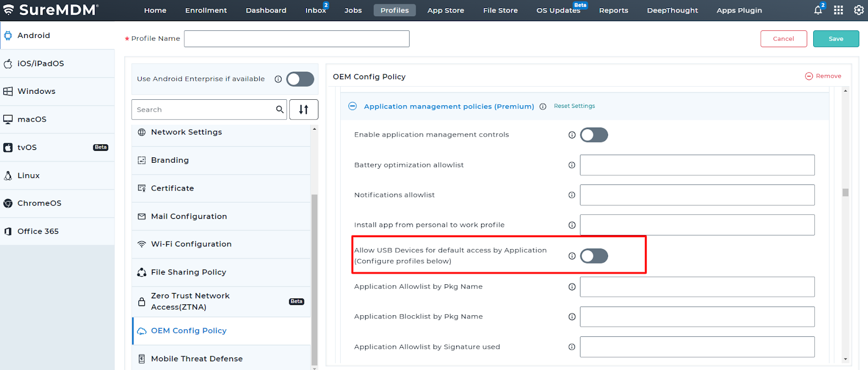Select macOS platform
Viewport: 868px width, 370px height.
coord(57,119)
